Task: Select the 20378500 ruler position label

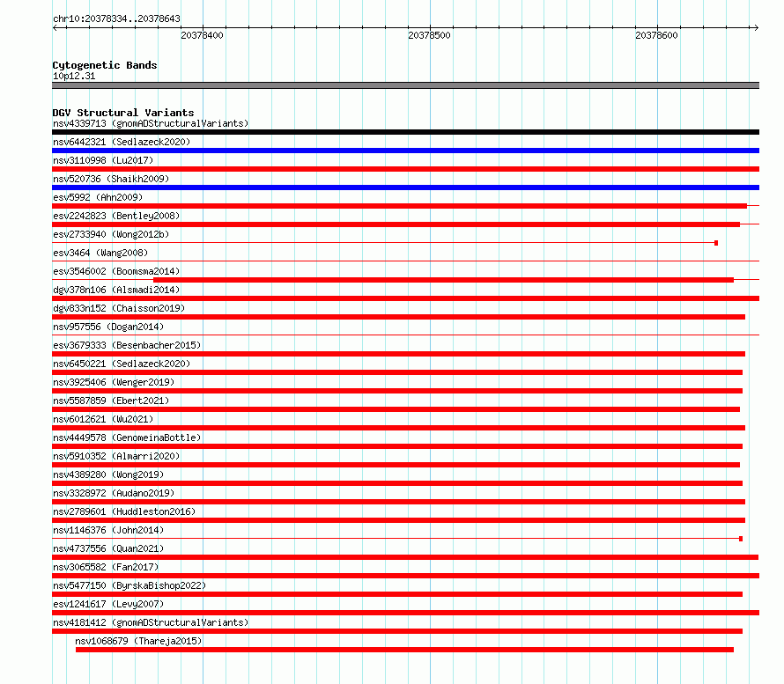Action: [429, 35]
